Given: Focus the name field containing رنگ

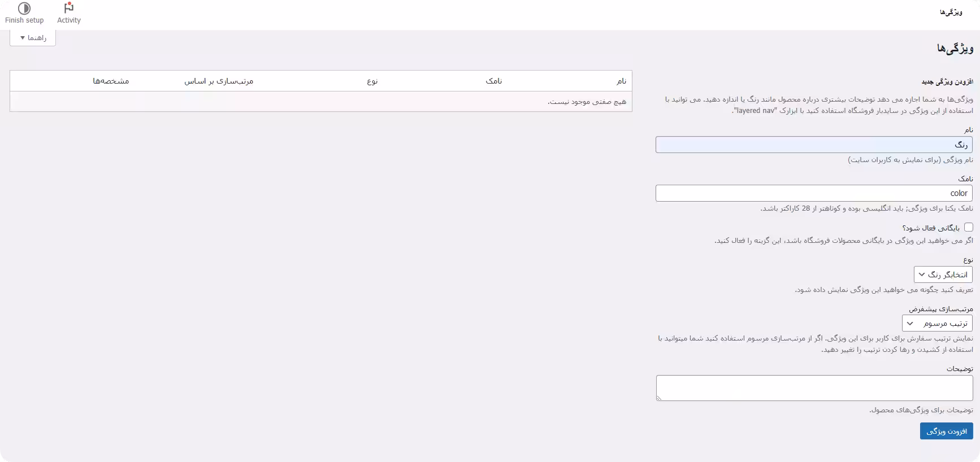Looking at the screenshot, I should [814, 145].
